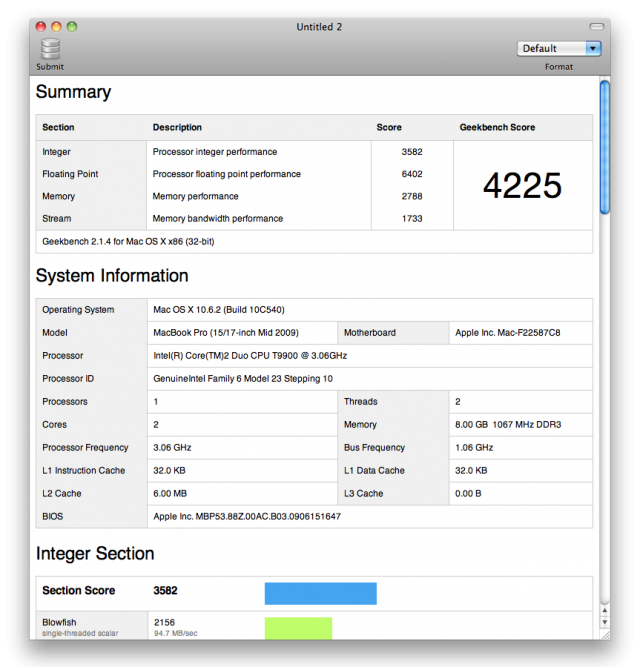The height and width of the screenshot is (668, 640).
Task: Click the GenuineIntel Family 6 processor ID
Action: tap(243, 379)
